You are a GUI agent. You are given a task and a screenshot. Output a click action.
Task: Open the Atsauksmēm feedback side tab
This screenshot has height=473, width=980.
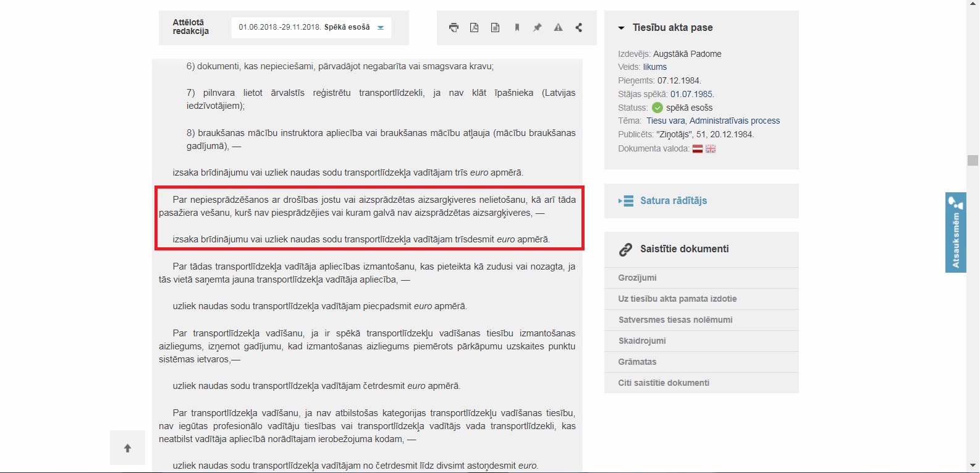point(955,232)
